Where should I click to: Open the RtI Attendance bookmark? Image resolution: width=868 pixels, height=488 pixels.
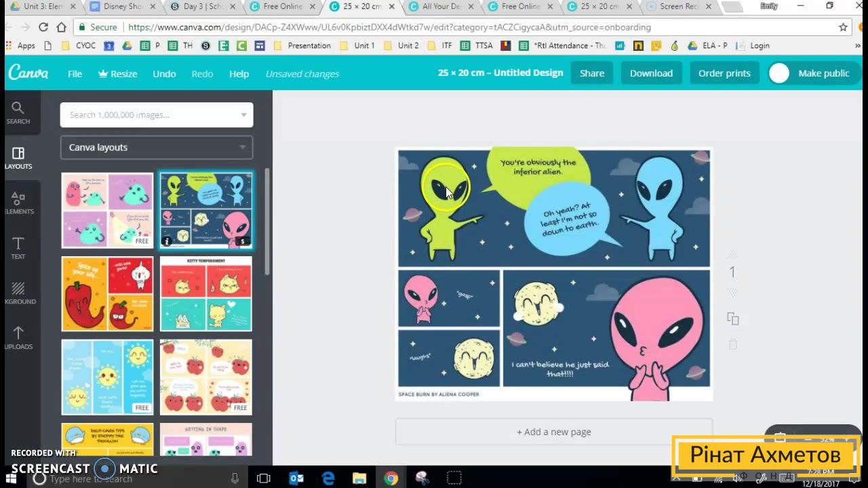(x=562, y=45)
